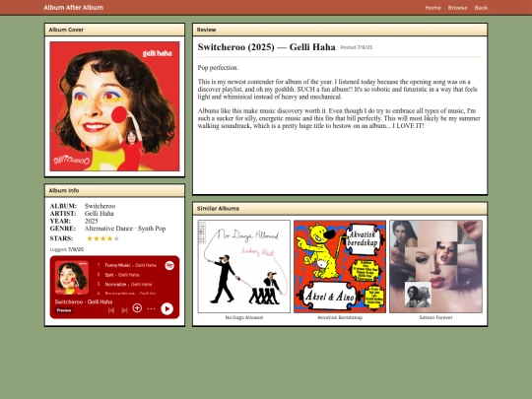Click the artist value Gelli Haha in Album Info
The width and height of the screenshot is (532, 399).
pos(100,214)
